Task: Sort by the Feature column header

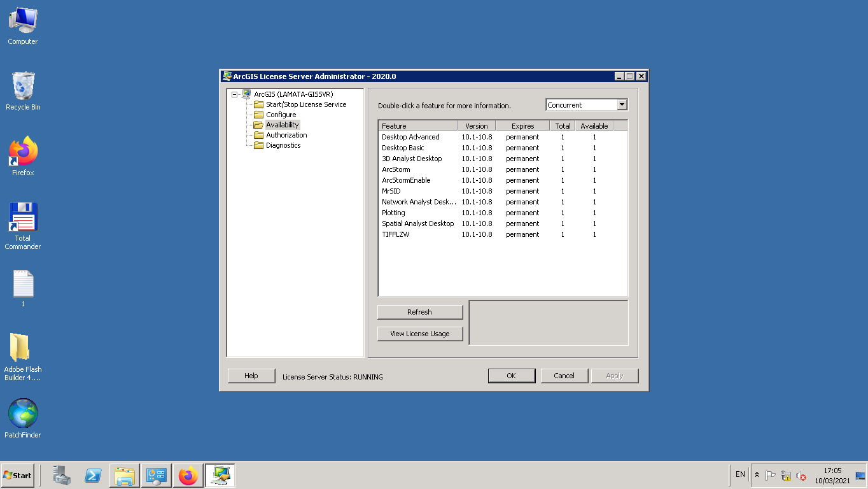Action: 417,126
